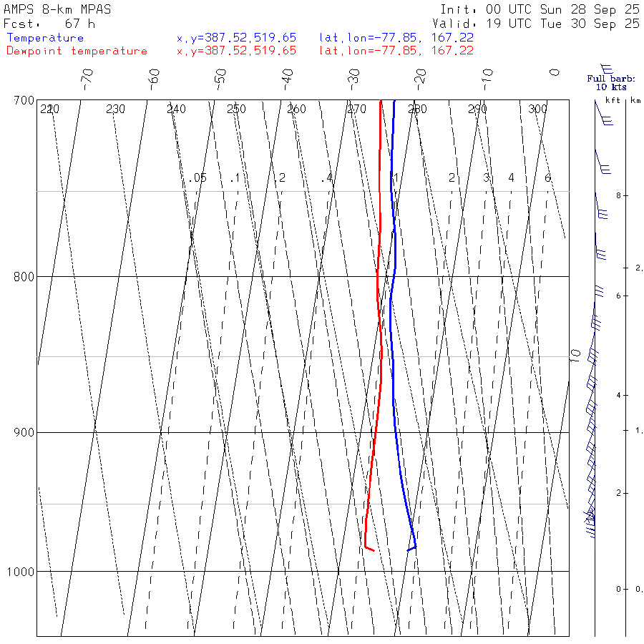This screenshot has height=644, width=644.
Task: Click the kft height axis header
Action: coord(613,100)
